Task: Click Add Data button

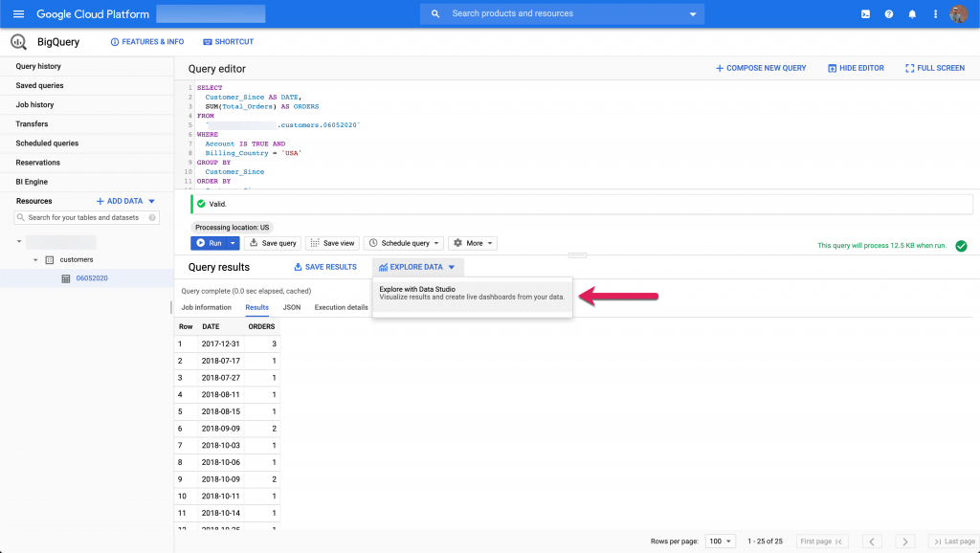Action: pyautogui.click(x=120, y=201)
